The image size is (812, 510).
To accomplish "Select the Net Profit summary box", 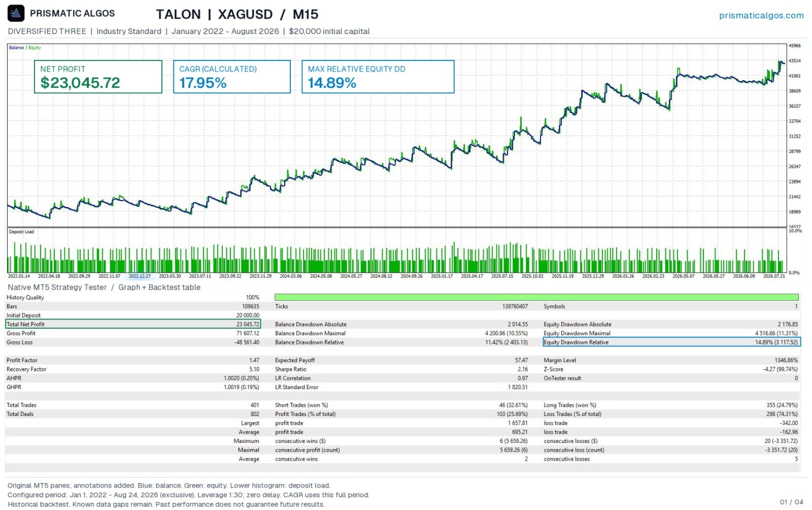I will click(98, 77).
